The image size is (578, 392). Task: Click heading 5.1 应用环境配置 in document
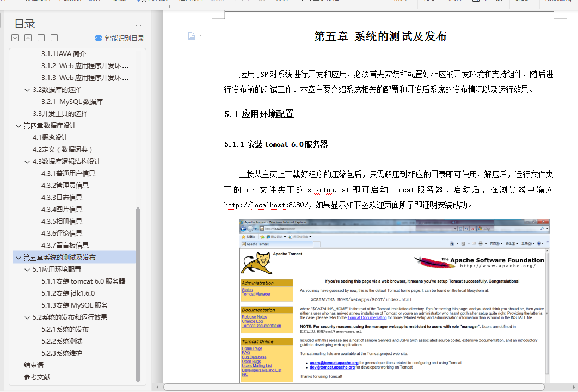(x=259, y=114)
